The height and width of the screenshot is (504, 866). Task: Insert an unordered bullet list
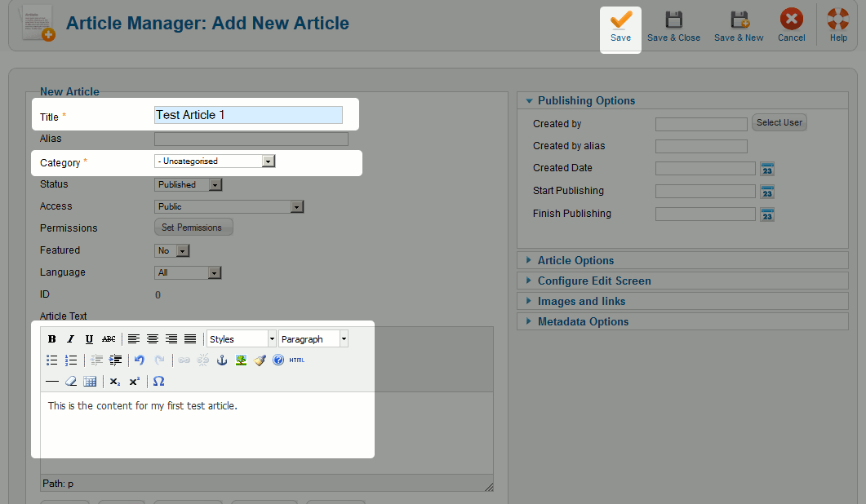(52, 360)
